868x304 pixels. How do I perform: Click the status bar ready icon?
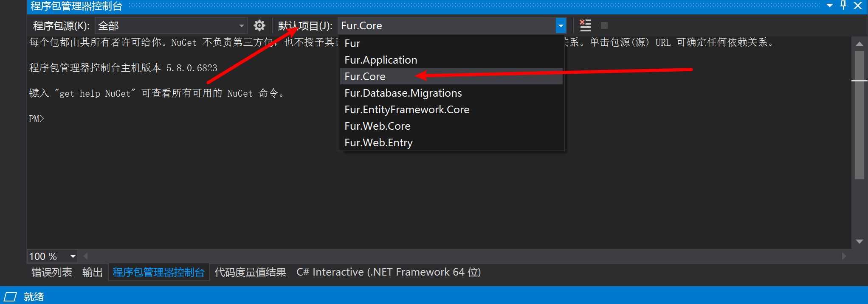10,296
